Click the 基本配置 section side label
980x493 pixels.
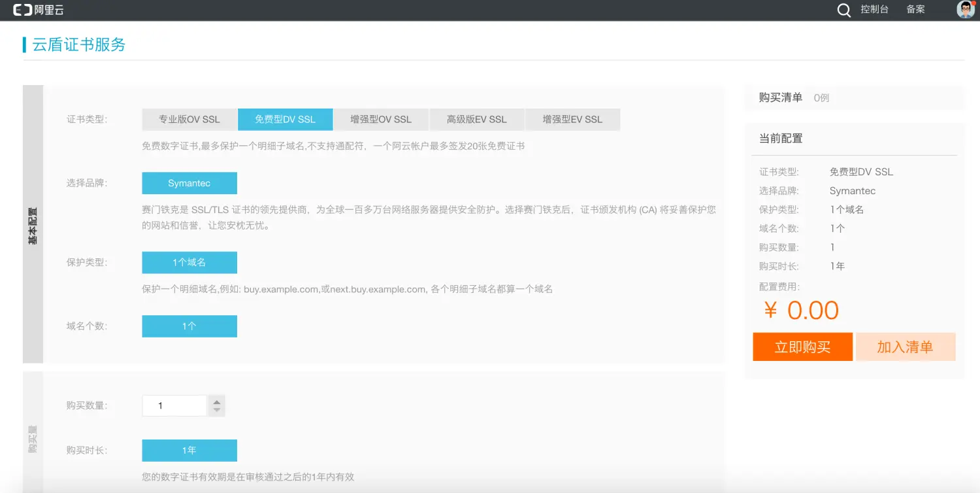(33, 225)
